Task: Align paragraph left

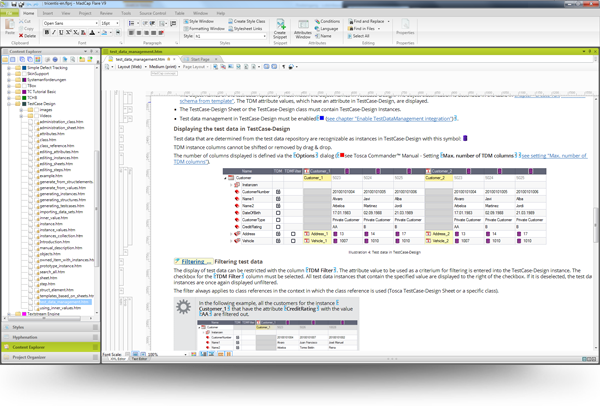Action: [x=131, y=33]
